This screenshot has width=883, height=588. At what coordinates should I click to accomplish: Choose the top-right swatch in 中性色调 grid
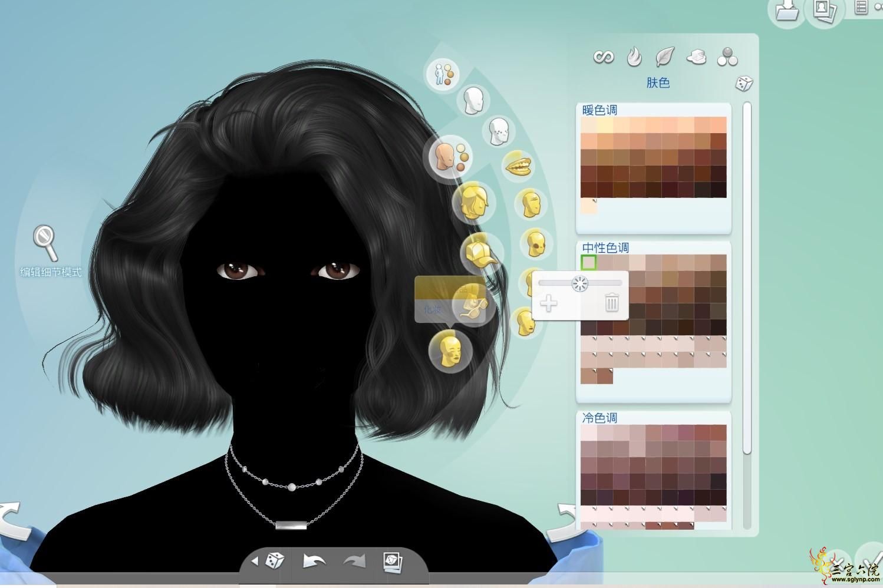(719, 262)
